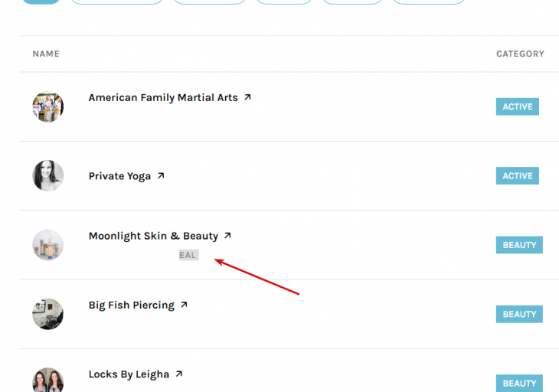Open the Big Fish Piercing listing
This screenshot has height=392, width=559.
(x=131, y=305)
